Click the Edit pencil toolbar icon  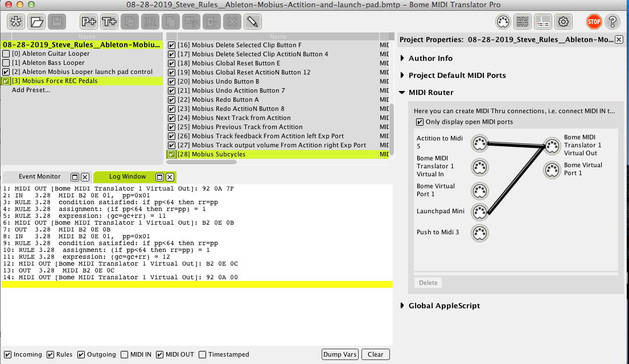coord(252,22)
